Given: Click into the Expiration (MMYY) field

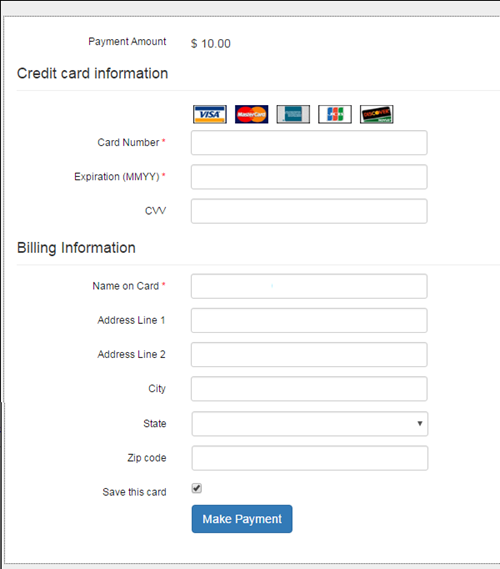Looking at the screenshot, I should [309, 177].
